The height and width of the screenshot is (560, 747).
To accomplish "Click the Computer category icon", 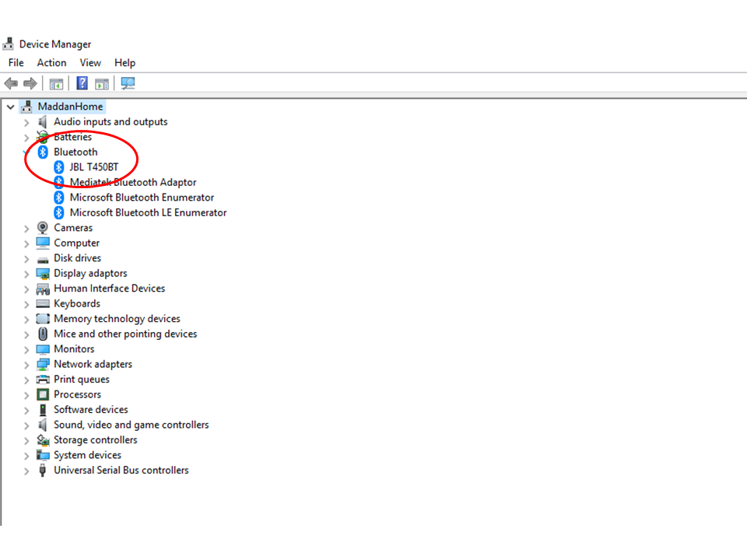I will (43, 243).
